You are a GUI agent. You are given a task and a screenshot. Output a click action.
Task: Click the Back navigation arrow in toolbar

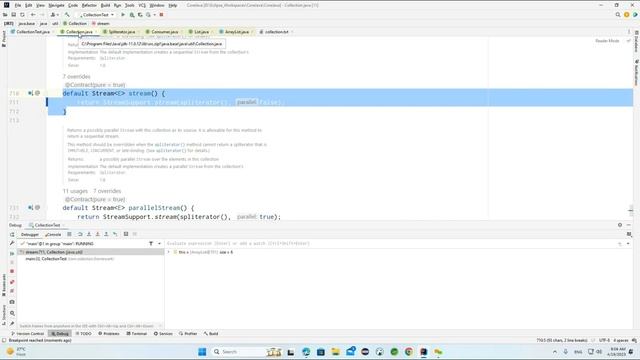point(33,15)
